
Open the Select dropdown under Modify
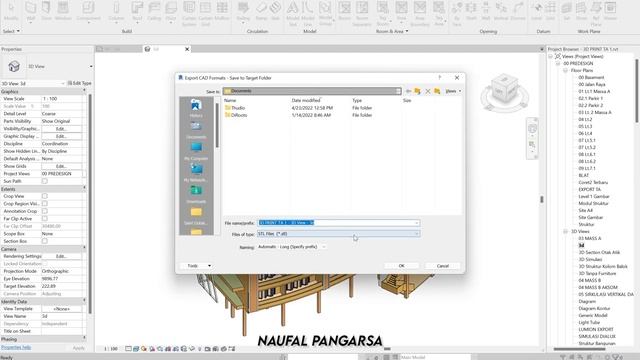(11, 31)
